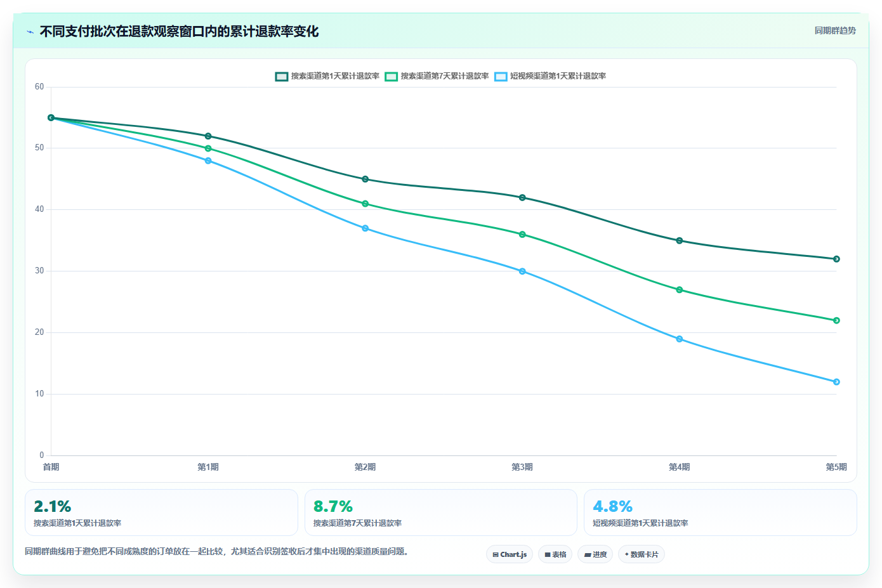Click the 第3期 x-axis label
The width and height of the screenshot is (882, 588).
click(x=522, y=467)
